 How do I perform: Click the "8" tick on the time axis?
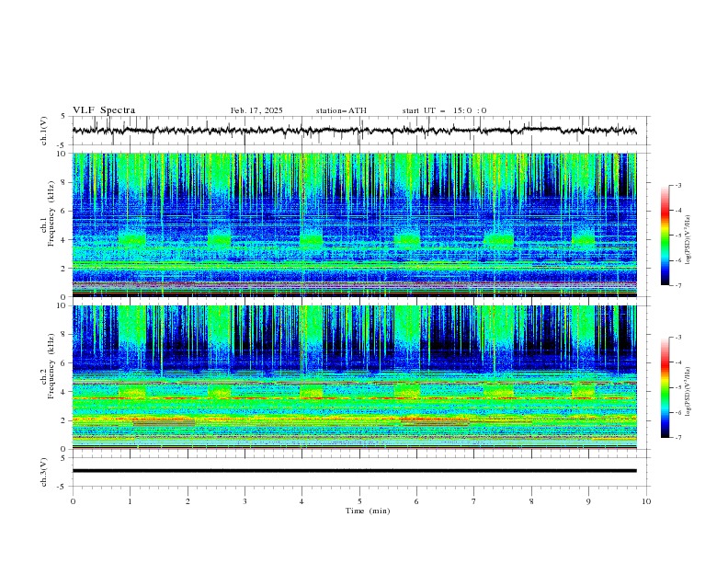tap(531, 501)
